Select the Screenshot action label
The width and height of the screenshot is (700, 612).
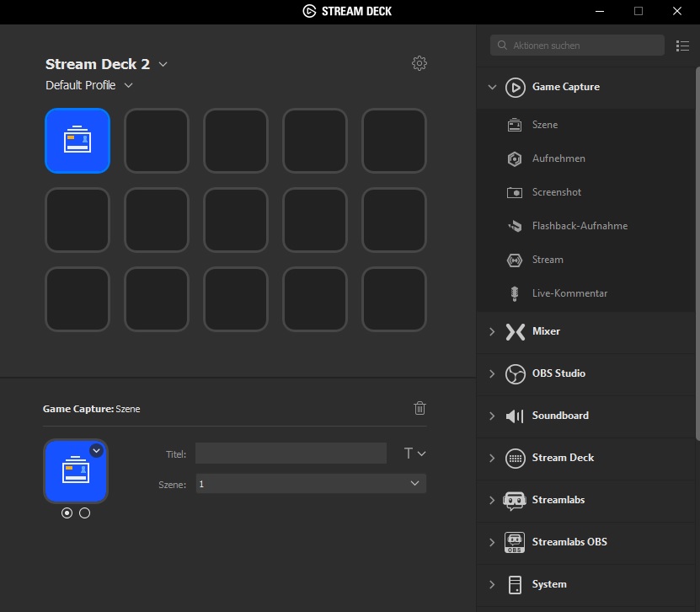tap(556, 192)
